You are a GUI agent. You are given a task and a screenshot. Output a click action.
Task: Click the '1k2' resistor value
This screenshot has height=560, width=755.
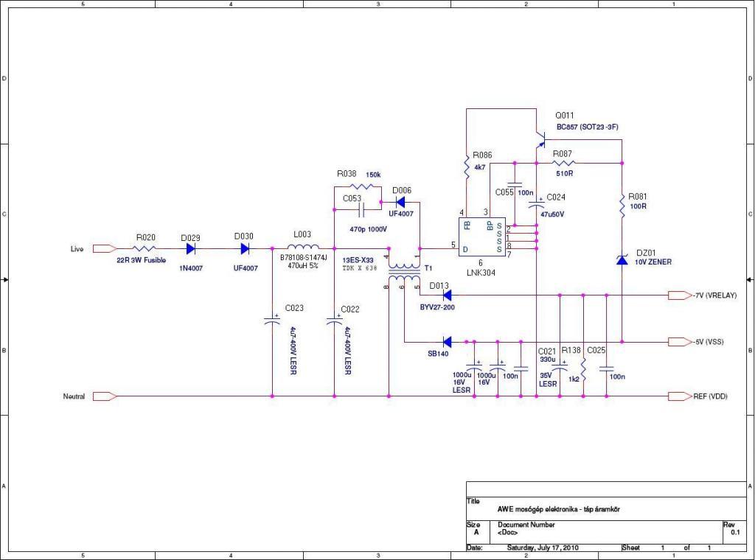click(574, 379)
